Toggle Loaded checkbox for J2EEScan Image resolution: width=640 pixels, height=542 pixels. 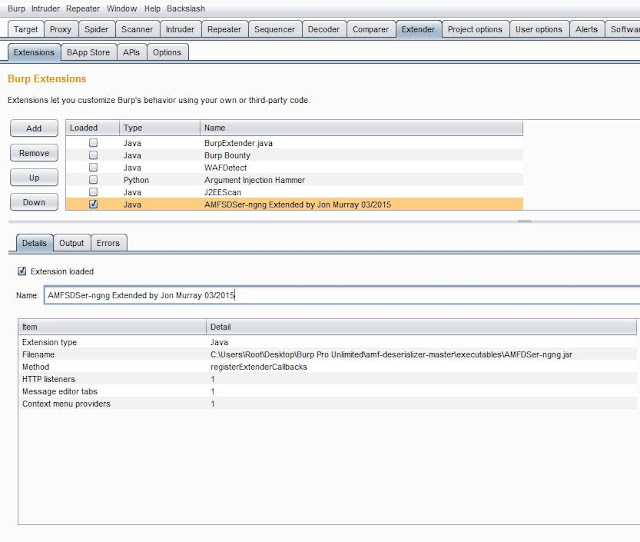[x=93, y=192]
